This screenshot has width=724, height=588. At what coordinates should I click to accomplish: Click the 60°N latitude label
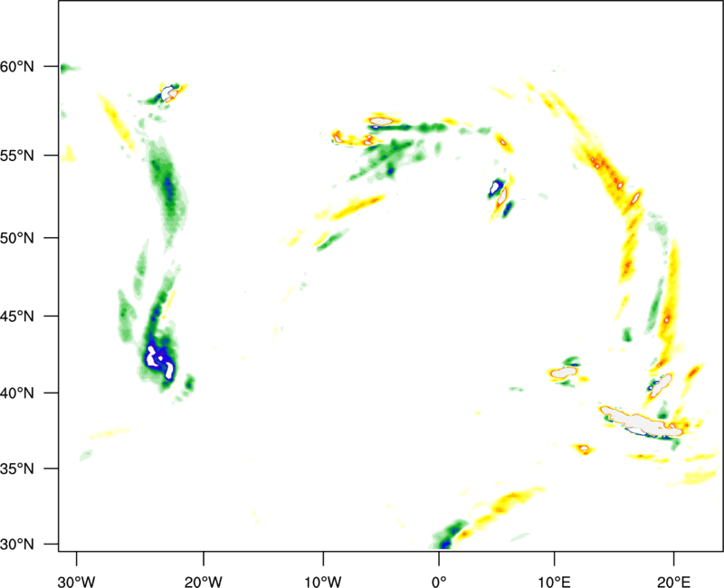tap(17, 67)
